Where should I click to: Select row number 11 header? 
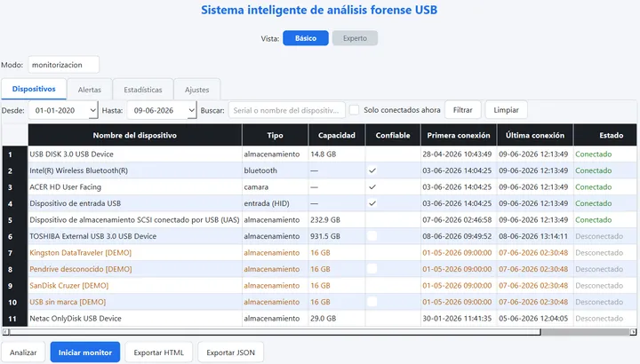(x=15, y=319)
